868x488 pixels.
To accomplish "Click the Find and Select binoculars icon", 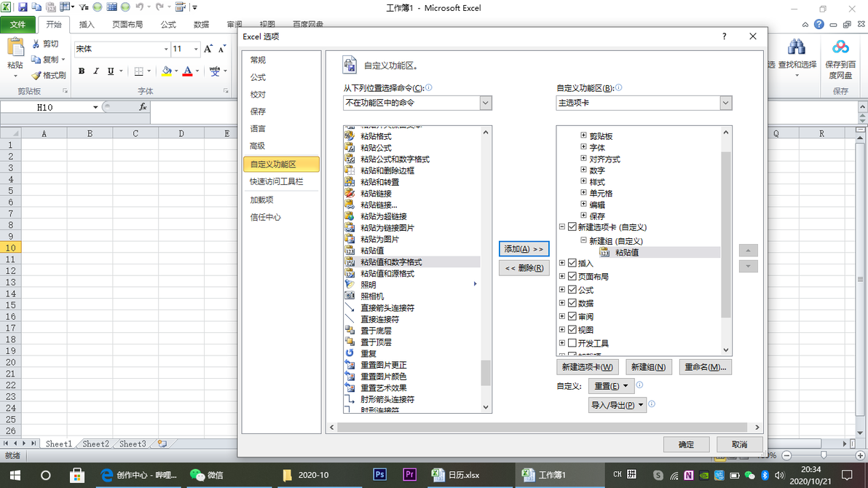I will click(797, 47).
